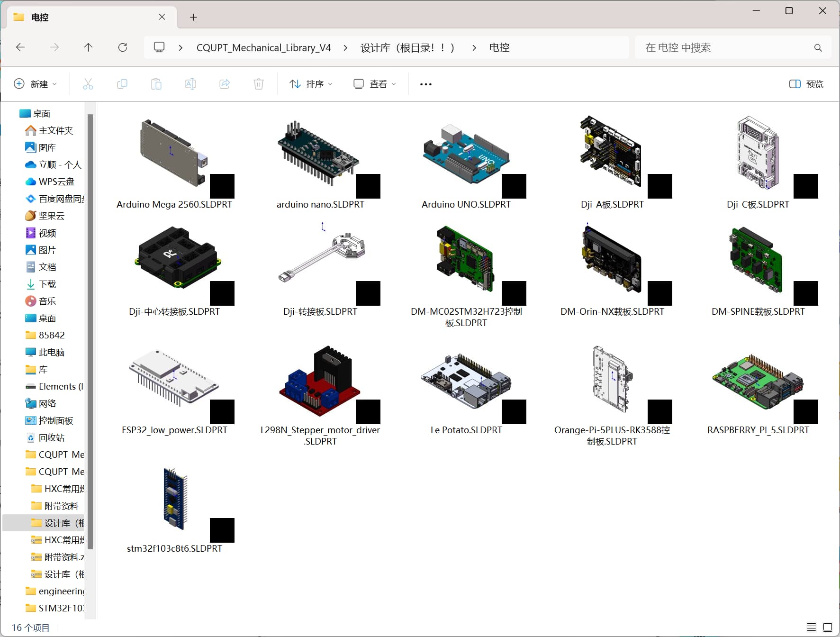Toggle the 预览 preview pane

[806, 84]
